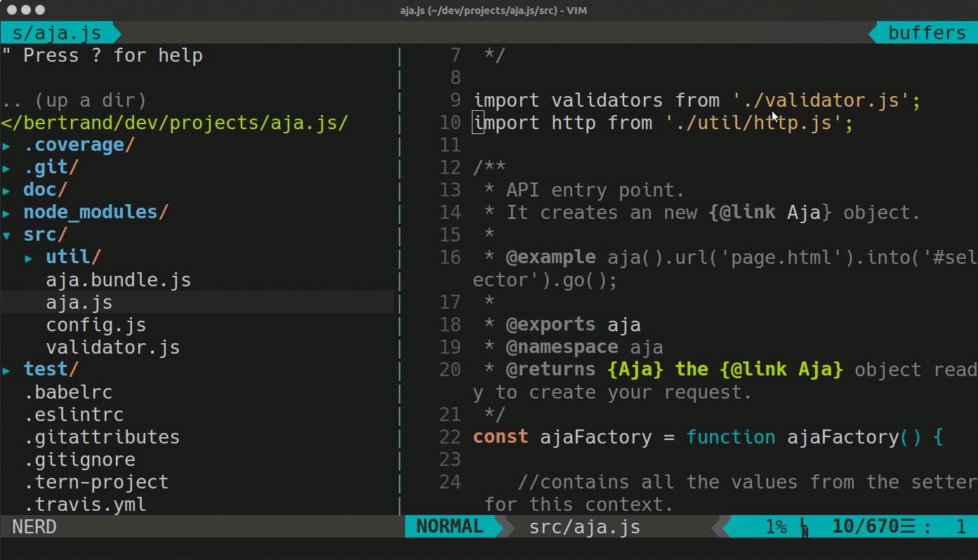Click src/aja.js in the status line
978x560 pixels.
tap(585, 527)
